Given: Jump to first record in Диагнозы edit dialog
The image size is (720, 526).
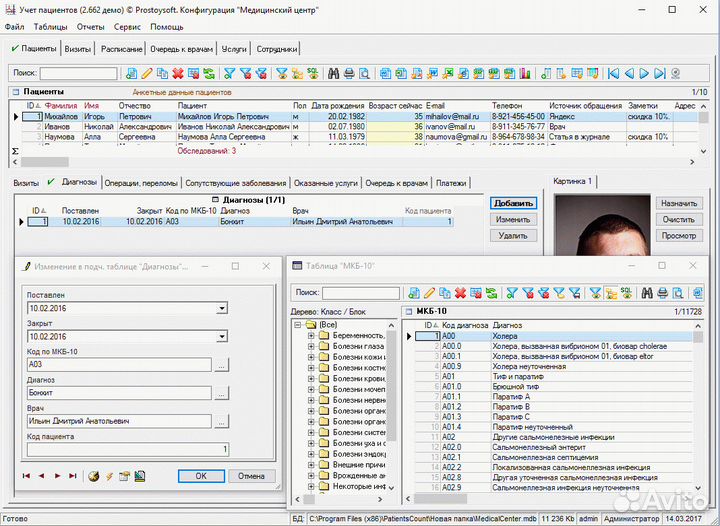Looking at the screenshot, I should pos(27,476).
